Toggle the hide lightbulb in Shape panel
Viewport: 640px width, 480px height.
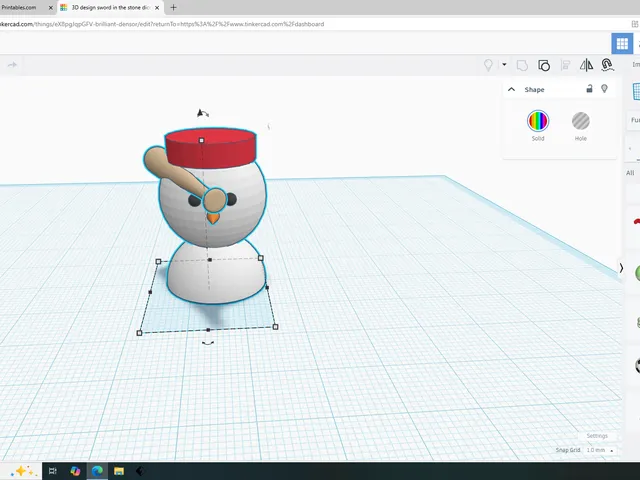pos(604,88)
